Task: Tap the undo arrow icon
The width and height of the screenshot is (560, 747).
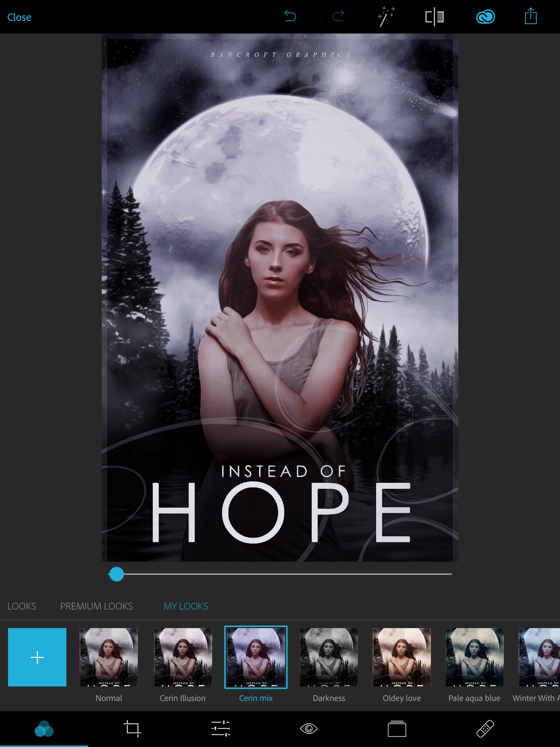Action: click(290, 16)
